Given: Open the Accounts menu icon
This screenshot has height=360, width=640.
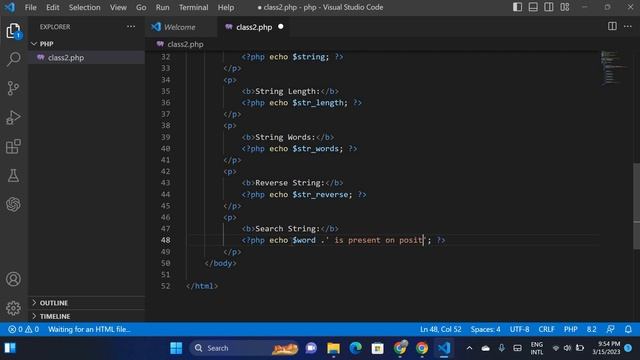Looking at the screenshot, I should tap(13, 279).
